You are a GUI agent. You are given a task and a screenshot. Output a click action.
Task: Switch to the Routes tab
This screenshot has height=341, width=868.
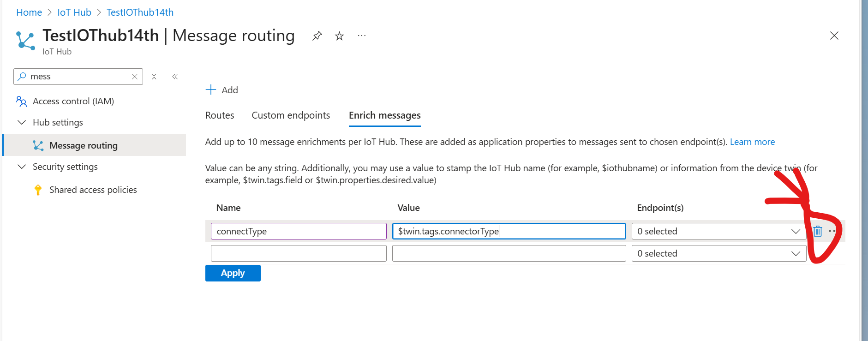click(220, 115)
